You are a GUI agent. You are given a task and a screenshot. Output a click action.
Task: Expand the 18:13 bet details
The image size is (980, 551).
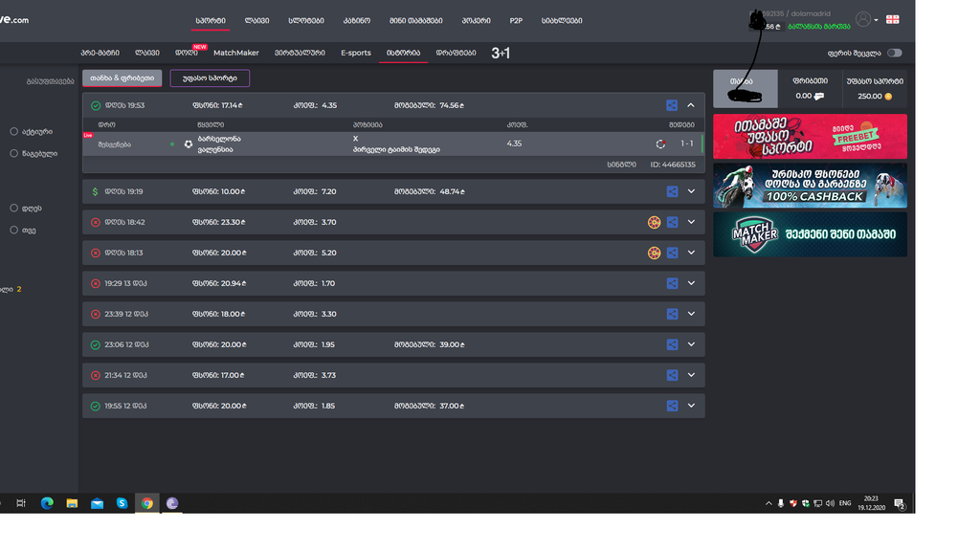tap(691, 253)
